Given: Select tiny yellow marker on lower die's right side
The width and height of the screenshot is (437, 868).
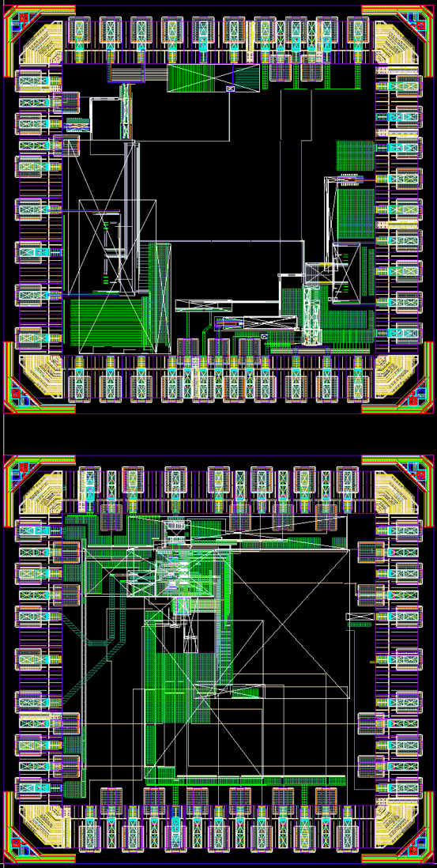Looking at the screenshot, I should pyautogui.click(x=372, y=662).
